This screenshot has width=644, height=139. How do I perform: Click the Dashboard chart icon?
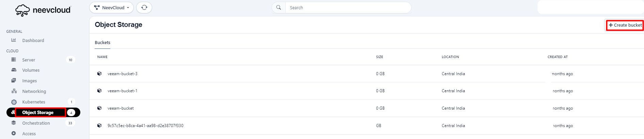tap(14, 40)
